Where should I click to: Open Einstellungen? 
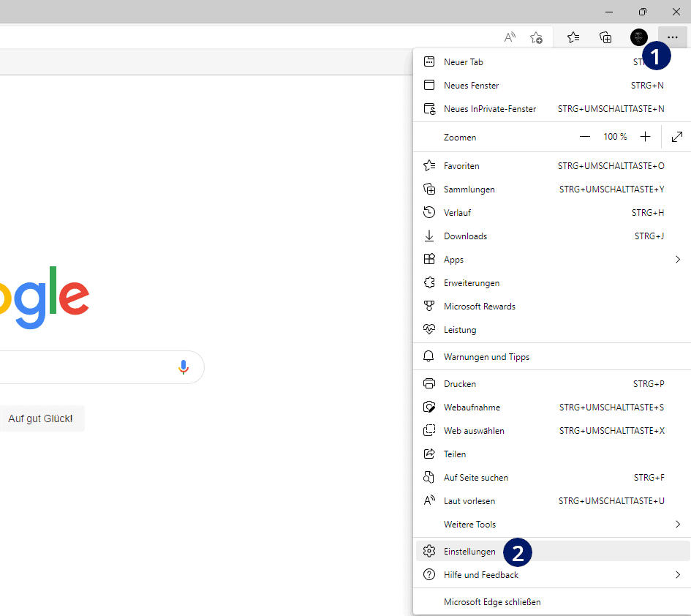pyautogui.click(x=469, y=551)
